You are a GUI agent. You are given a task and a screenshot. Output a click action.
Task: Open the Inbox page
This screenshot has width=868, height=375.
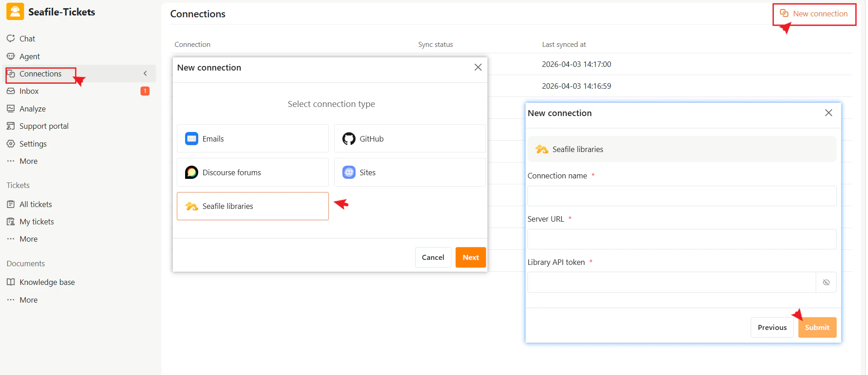[29, 91]
